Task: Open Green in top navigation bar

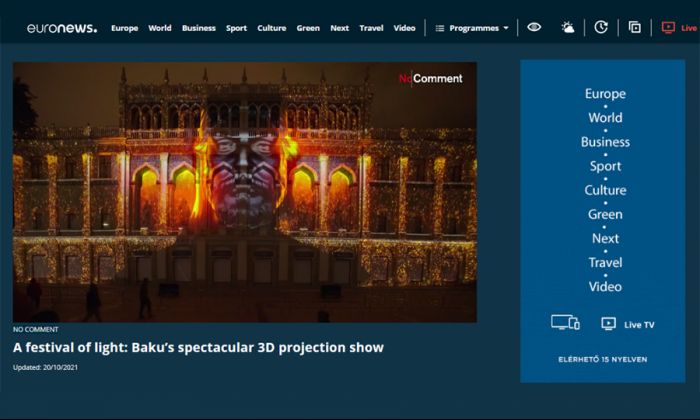Action: (x=308, y=28)
